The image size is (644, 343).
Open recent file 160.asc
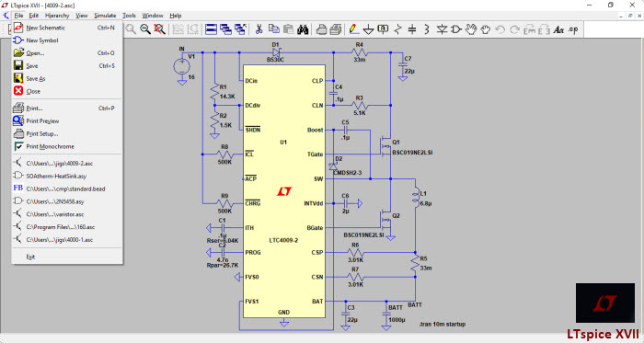pyautogui.click(x=67, y=227)
